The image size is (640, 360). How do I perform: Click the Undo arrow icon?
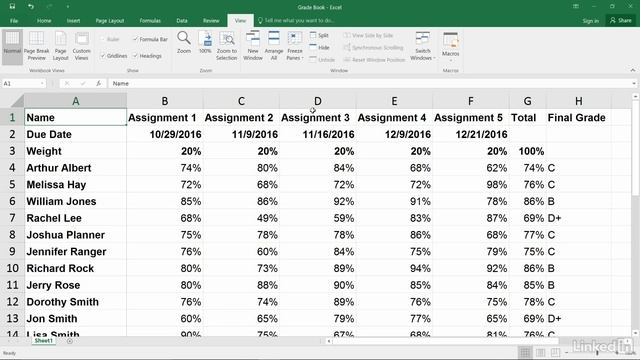point(31,7)
